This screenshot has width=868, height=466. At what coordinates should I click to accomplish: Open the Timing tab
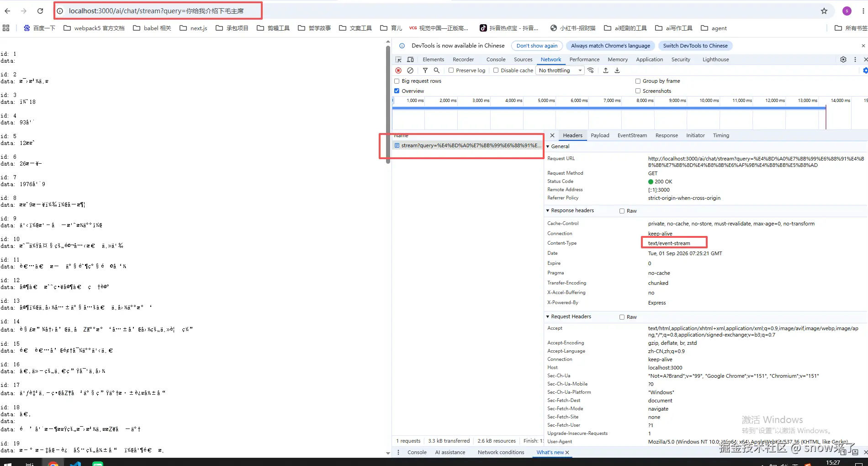(x=721, y=135)
